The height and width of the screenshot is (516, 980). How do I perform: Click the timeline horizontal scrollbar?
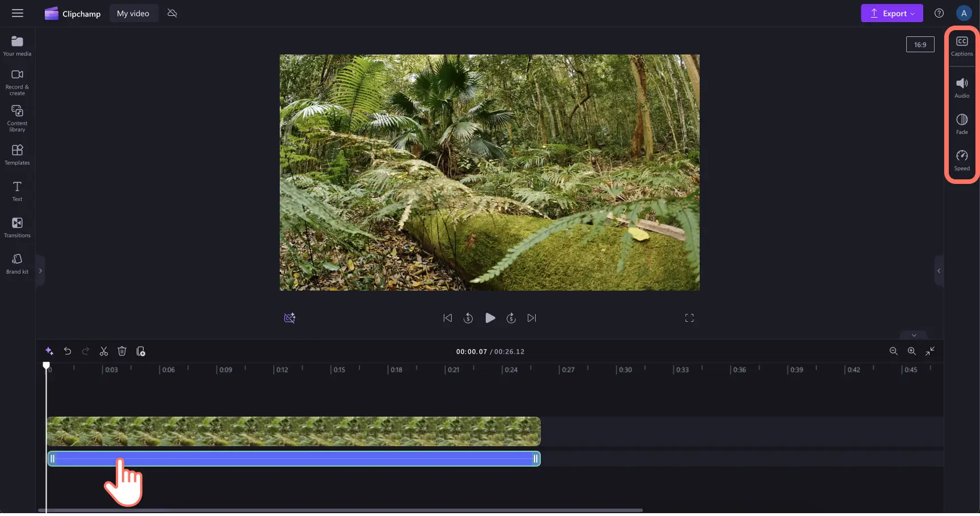pos(340,510)
